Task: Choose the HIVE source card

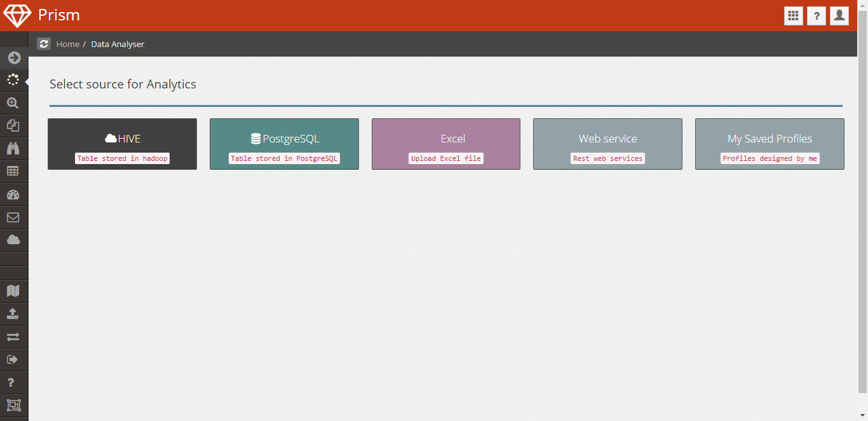Action: [x=122, y=144]
